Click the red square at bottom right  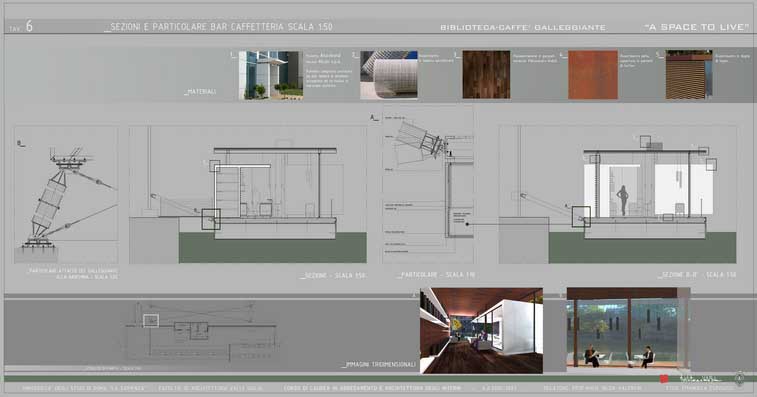coord(664,379)
